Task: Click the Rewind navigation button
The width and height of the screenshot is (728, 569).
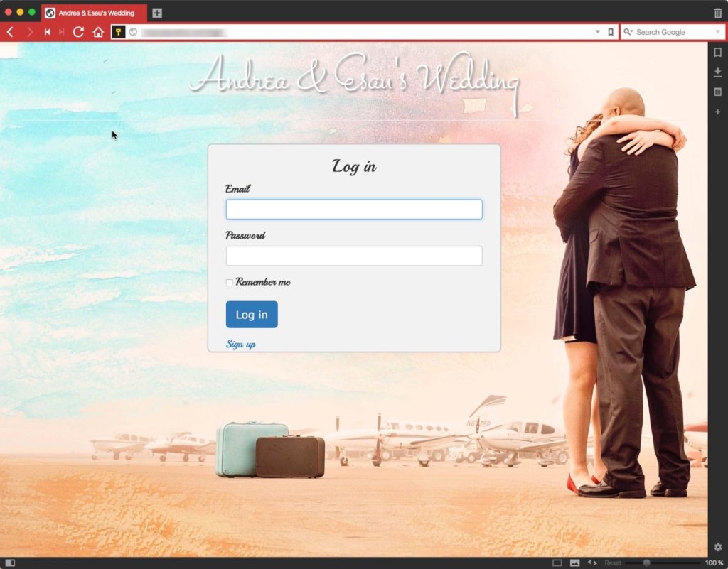Action: [x=48, y=32]
